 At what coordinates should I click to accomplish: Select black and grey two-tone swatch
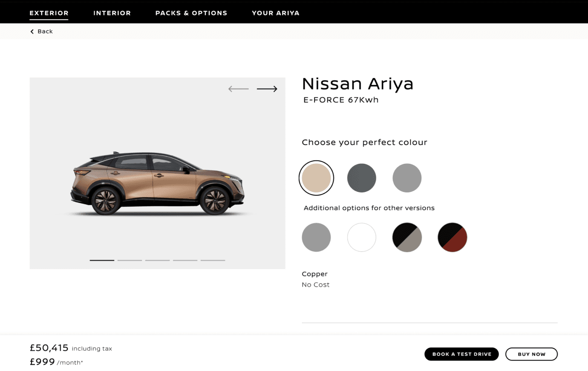coord(407,237)
